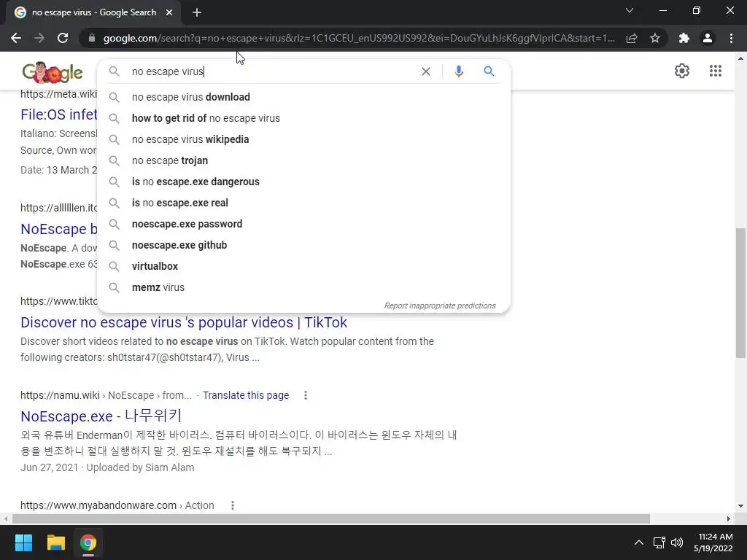This screenshot has width=747, height=560.
Task: Click the Google doodle logo
Action: pos(53,72)
